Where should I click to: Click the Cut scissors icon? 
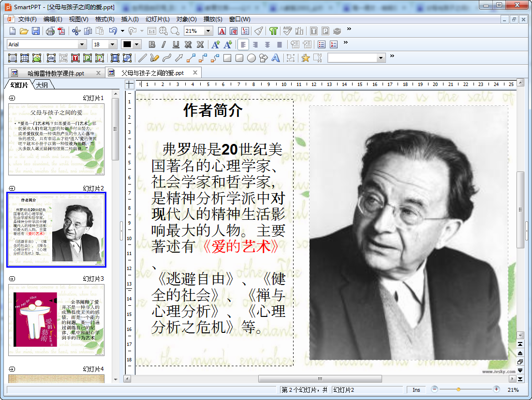pos(76,31)
